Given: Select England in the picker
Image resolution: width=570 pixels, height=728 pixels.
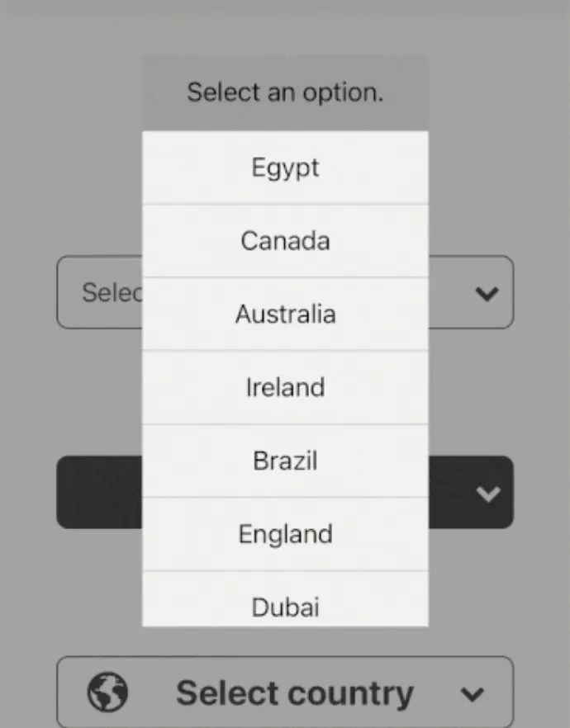Looking at the screenshot, I should point(285,534).
